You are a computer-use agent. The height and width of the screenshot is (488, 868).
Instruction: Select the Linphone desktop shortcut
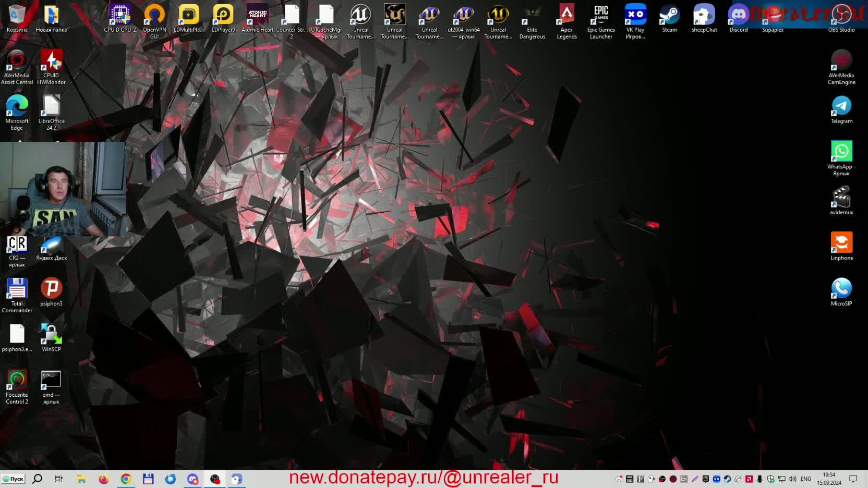tap(841, 247)
